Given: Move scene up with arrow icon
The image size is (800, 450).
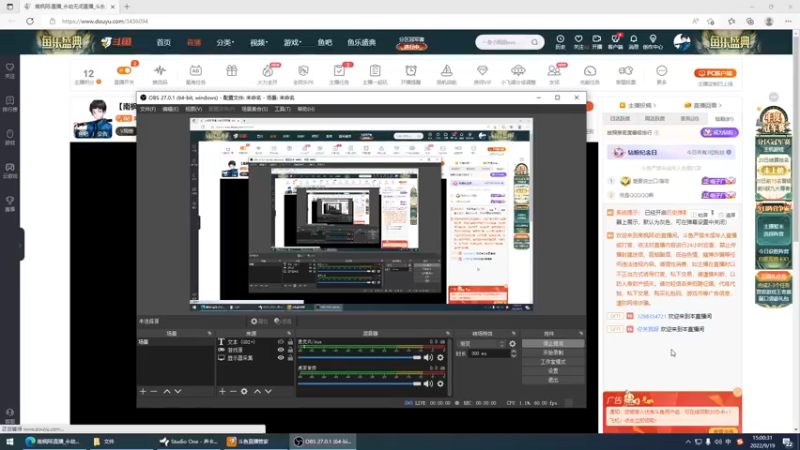Looking at the screenshot, I should 167,391.
